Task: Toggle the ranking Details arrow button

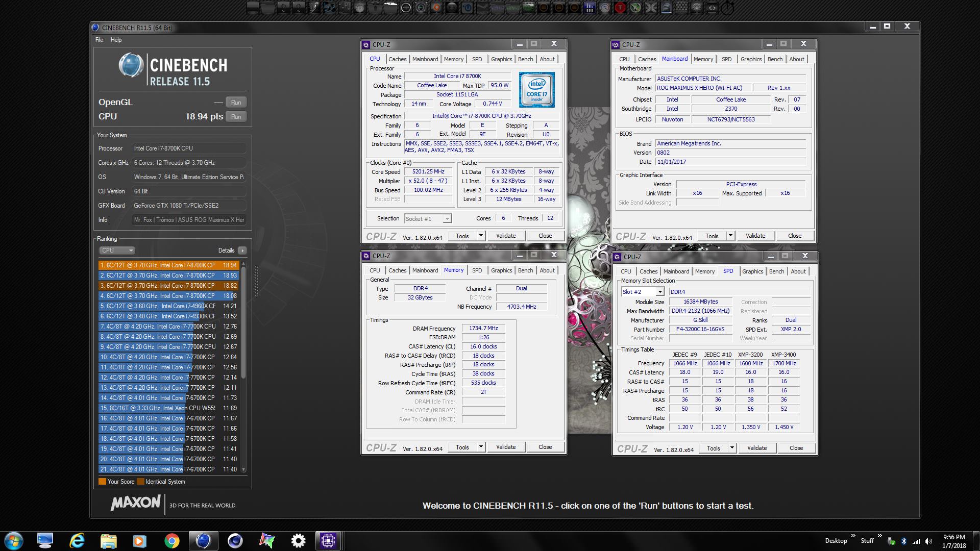Action: tap(242, 251)
